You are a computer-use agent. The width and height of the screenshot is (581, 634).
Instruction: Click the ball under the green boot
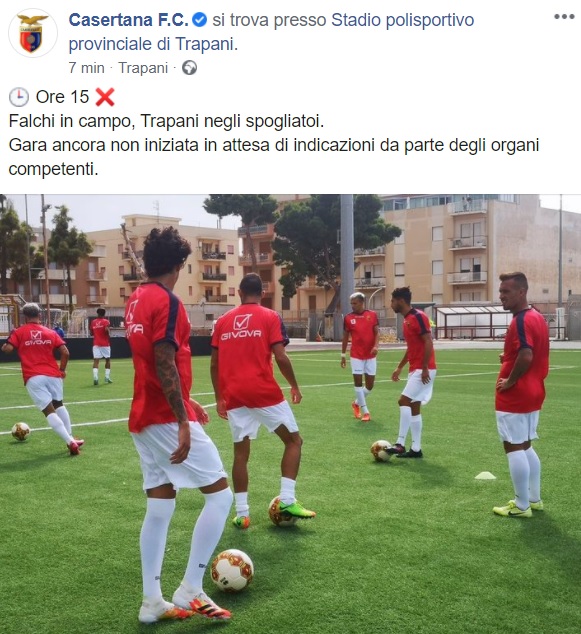pyautogui.click(x=281, y=511)
